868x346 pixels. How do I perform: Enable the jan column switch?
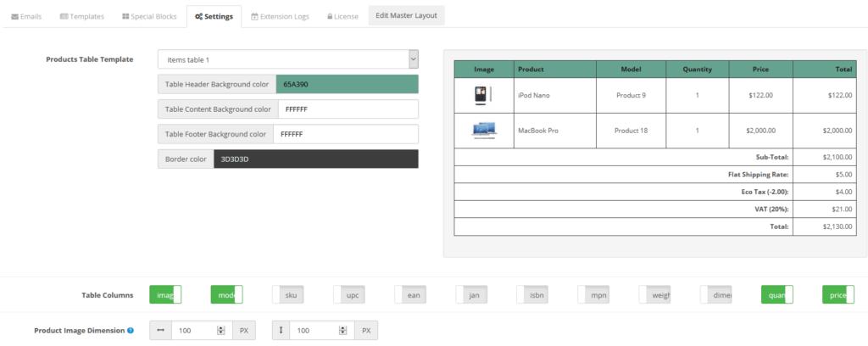(x=471, y=294)
